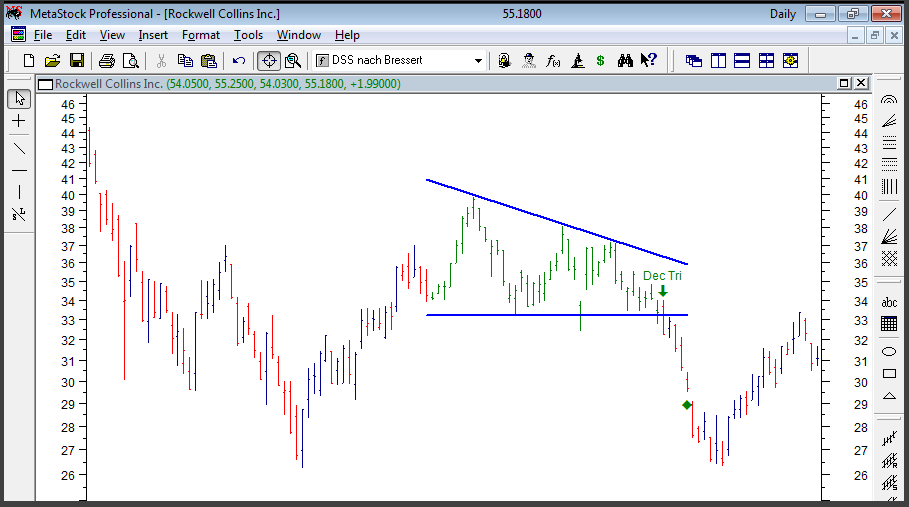Open the Explorer binoculars icon
The image size is (909, 507).
click(x=625, y=60)
